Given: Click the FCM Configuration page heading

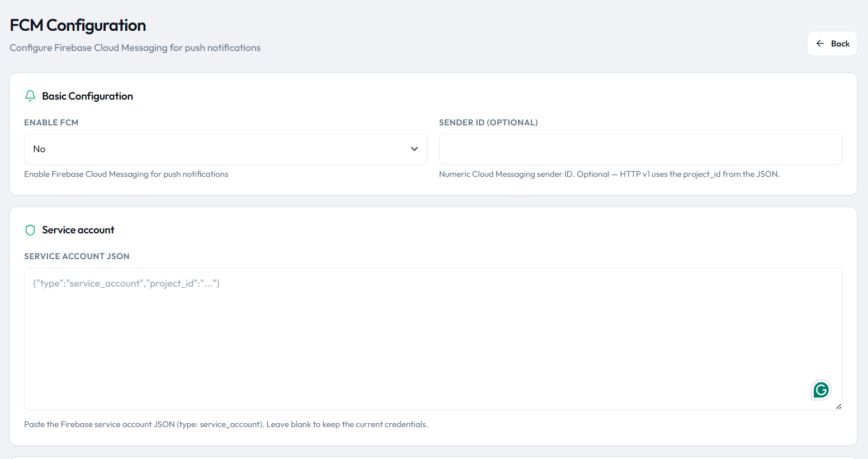Looking at the screenshot, I should point(78,25).
